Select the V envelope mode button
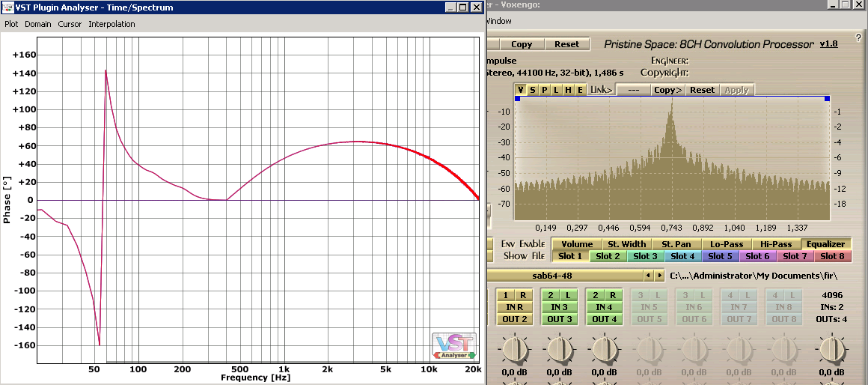Image resolution: width=868 pixels, height=385 pixels. point(521,90)
